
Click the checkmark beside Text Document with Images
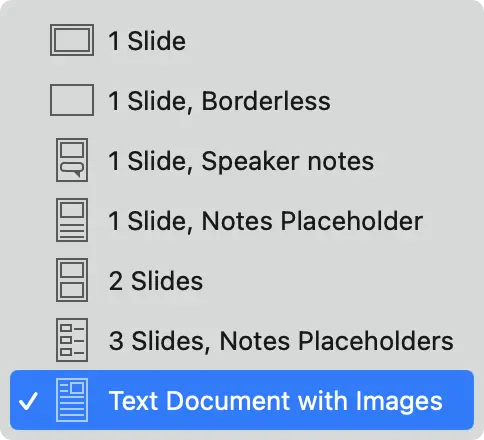pyautogui.click(x=28, y=401)
